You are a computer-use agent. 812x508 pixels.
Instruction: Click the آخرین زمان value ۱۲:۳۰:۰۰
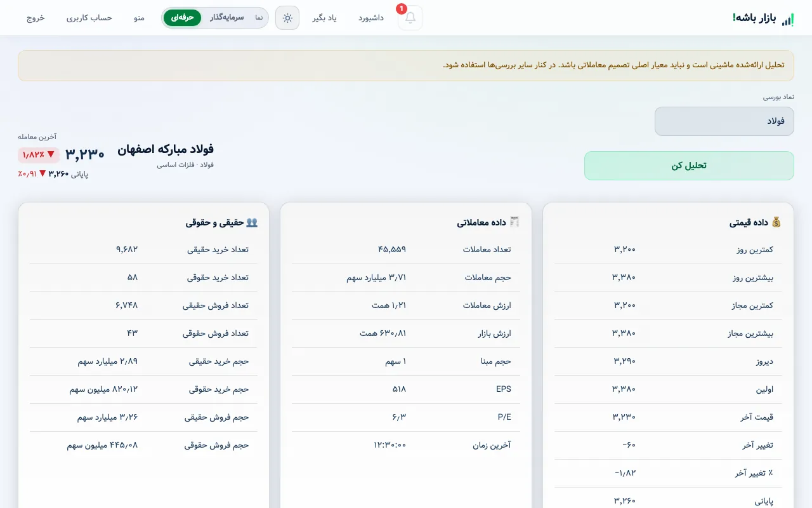390,445
